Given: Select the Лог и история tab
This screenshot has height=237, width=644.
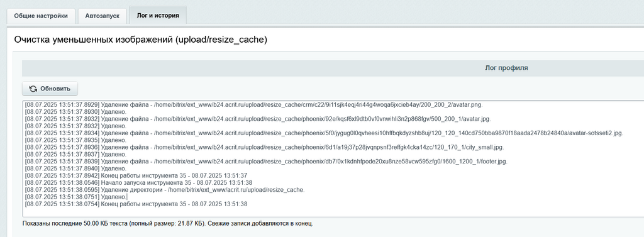Looking at the screenshot, I should (x=158, y=15).
